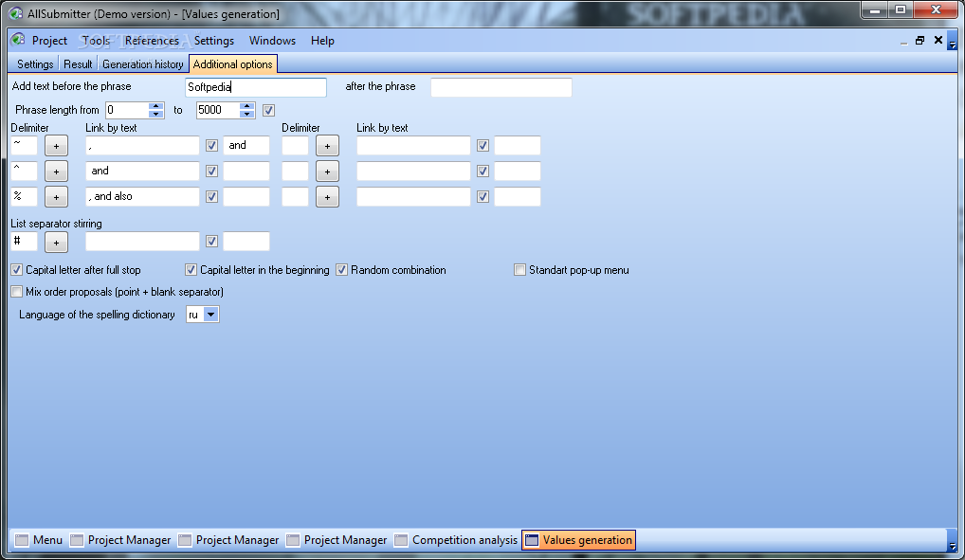Decrease the Phrase length from value
Image resolution: width=965 pixels, height=560 pixels.
[156, 115]
